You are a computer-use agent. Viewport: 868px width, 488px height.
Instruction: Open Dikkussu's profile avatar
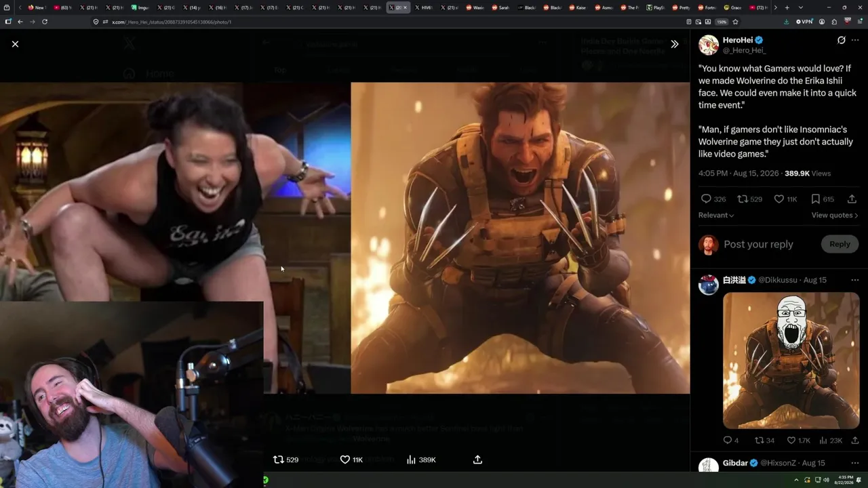709,285
